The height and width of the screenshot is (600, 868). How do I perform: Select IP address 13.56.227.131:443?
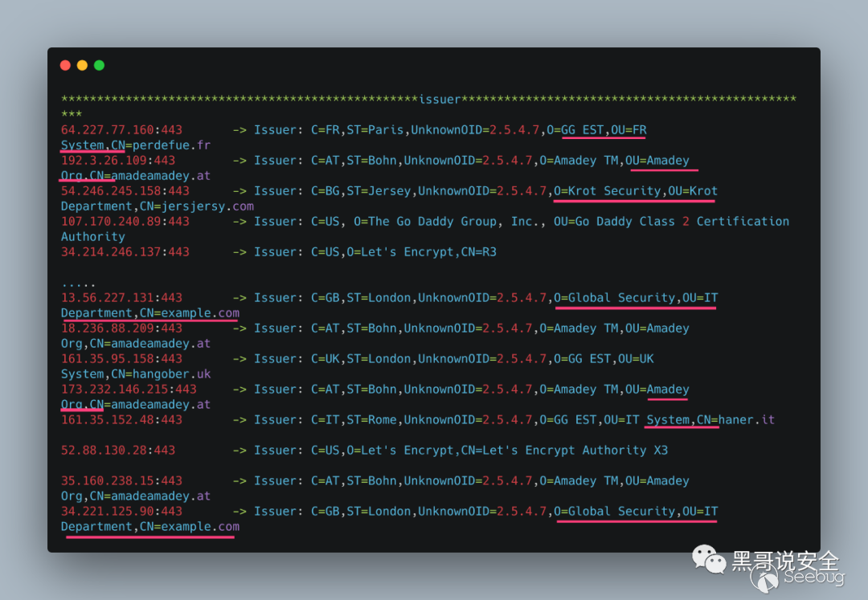pos(121,297)
